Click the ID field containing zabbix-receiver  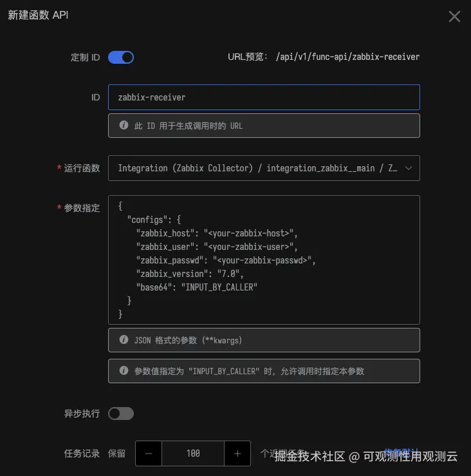pyautogui.click(x=264, y=97)
